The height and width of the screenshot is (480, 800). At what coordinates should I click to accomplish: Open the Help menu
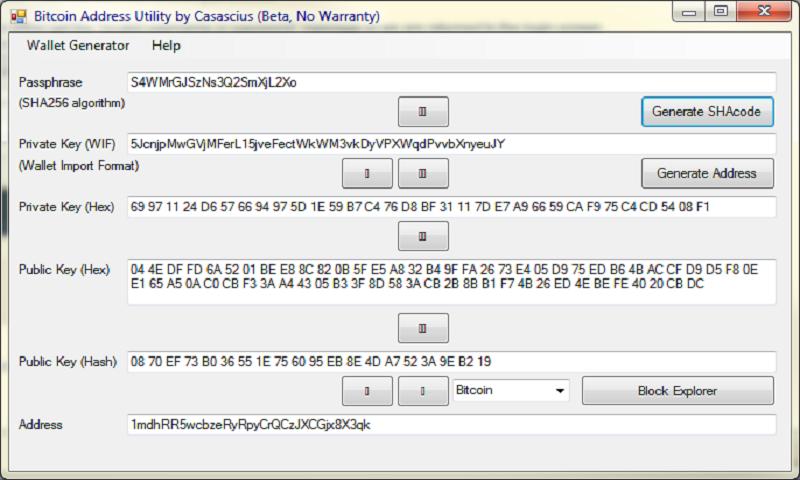click(x=166, y=45)
